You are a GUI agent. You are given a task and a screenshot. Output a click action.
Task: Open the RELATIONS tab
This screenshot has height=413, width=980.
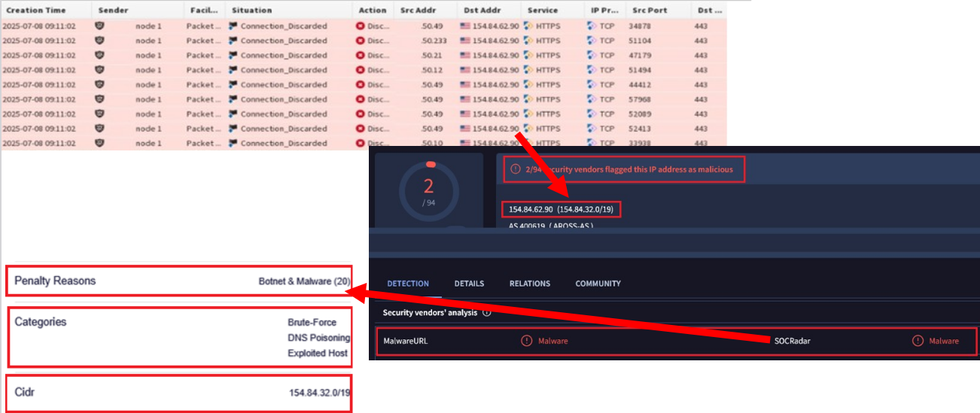pyautogui.click(x=529, y=284)
